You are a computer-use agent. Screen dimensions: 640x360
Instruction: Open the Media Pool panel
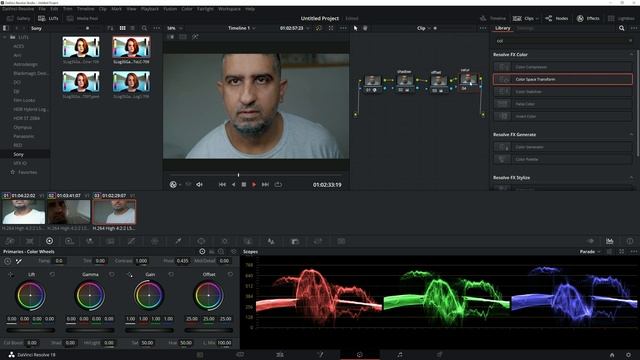coord(82,18)
